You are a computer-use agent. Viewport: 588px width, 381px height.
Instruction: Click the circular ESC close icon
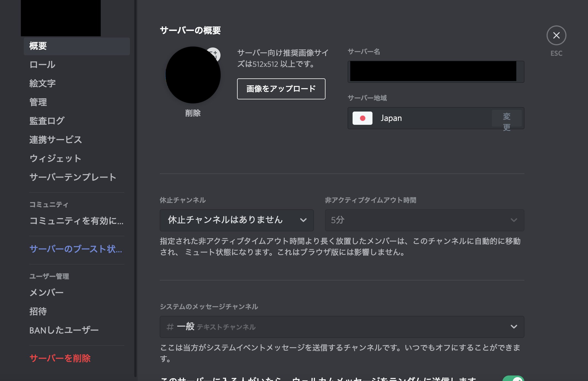click(x=556, y=35)
